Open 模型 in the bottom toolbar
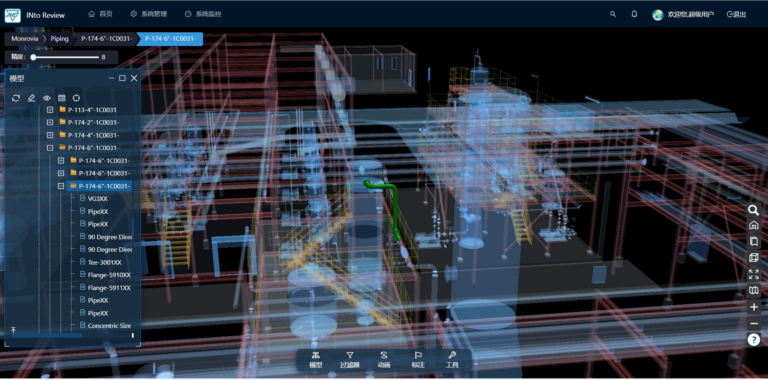Screen dimensions: 768x380 (315, 360)
